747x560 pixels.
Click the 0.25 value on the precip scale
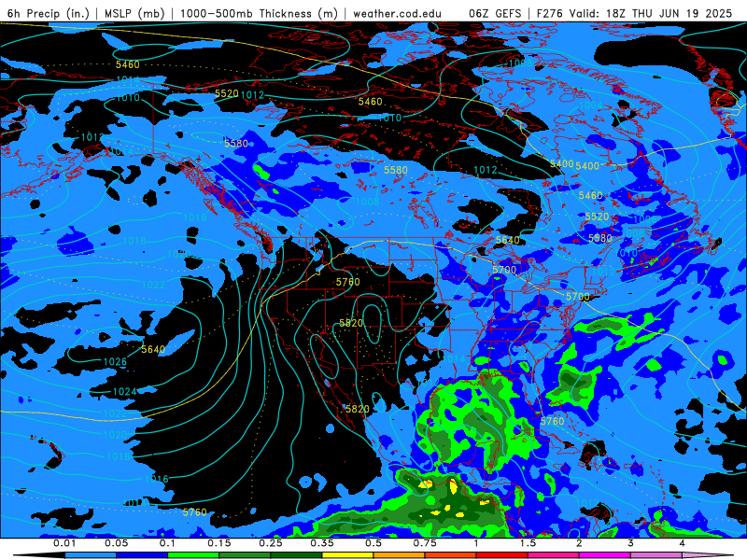271,543
